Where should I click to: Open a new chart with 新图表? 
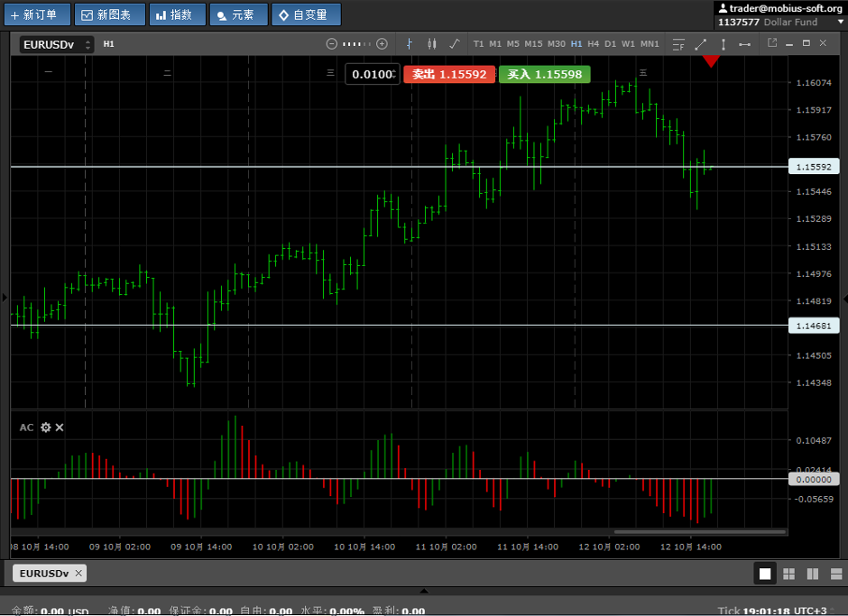pos(110,14)
